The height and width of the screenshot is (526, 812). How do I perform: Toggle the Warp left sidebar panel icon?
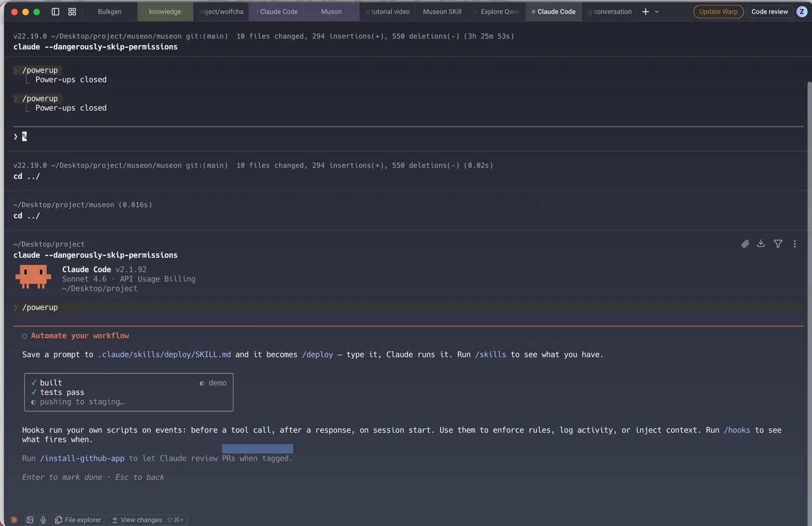tap(55, 12)
